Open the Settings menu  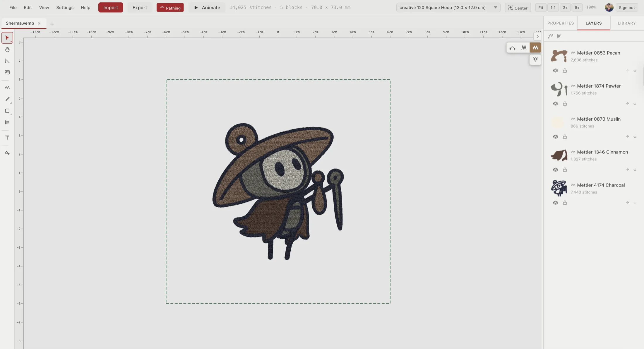click(x=65, y=7)
